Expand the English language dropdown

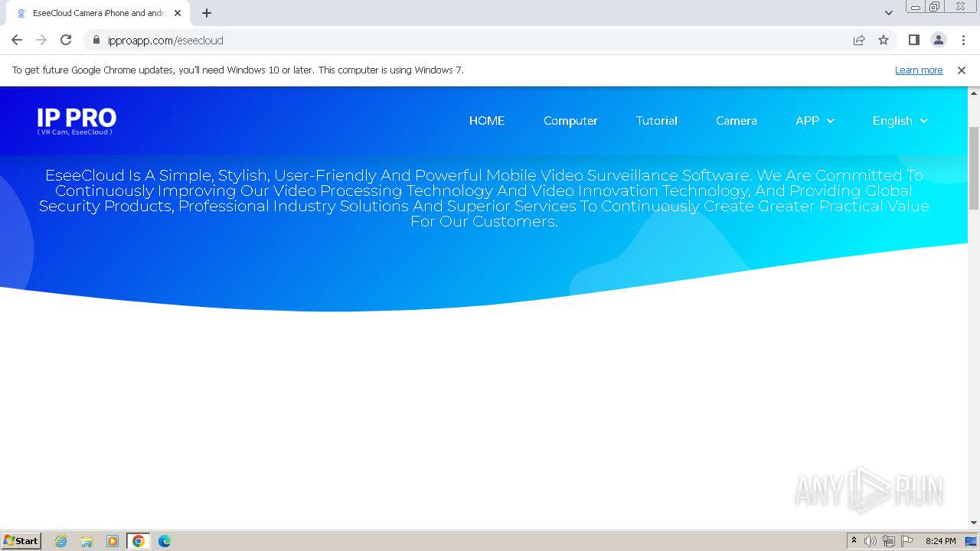pyautogui.click(x=900, y=121)
